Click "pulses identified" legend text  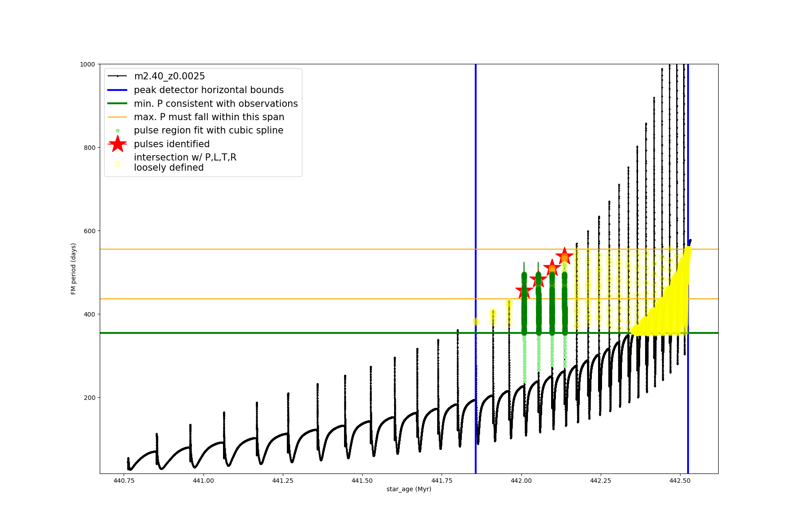(172, 144)
